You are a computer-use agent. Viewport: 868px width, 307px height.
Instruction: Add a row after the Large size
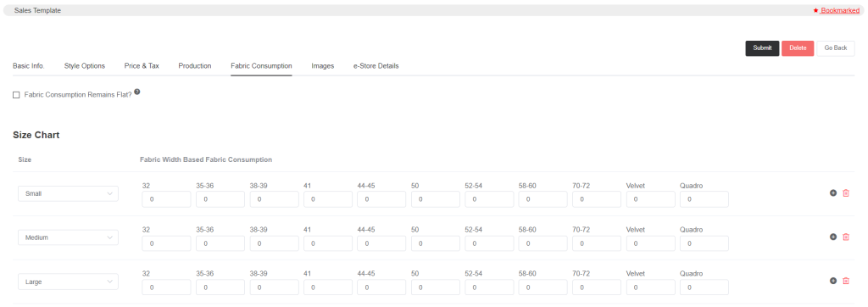(x=833, y=281)
